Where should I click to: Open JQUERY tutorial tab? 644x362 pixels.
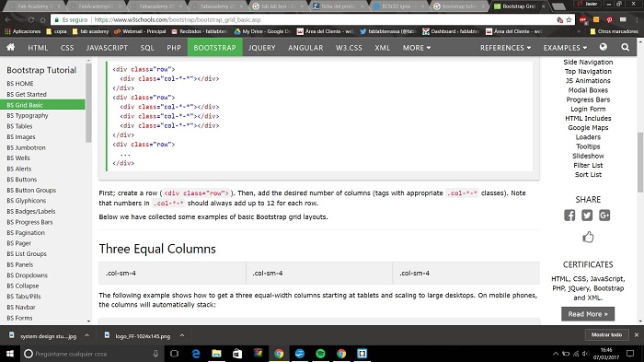pyautogui.click(x=261, y=48)
